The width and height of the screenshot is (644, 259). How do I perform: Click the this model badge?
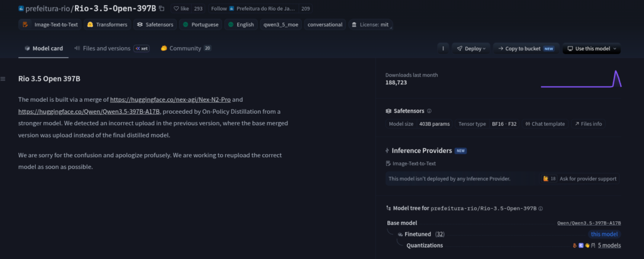(604, 234)
